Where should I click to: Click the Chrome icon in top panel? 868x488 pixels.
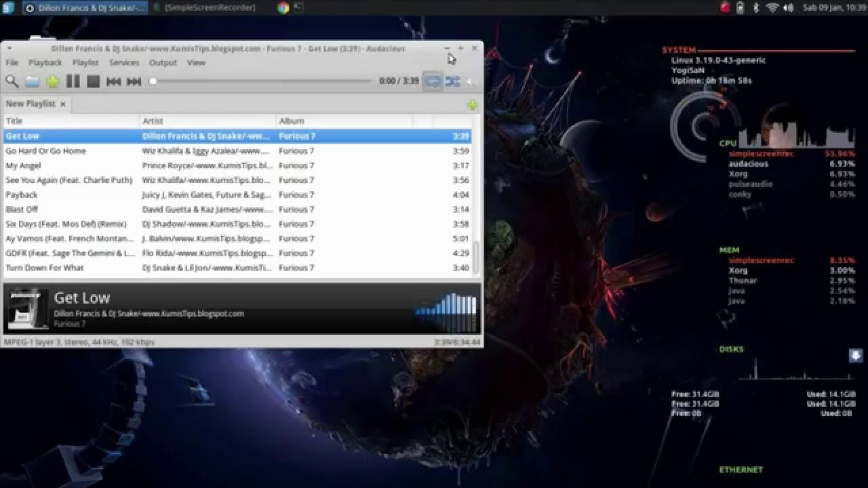click(x=283, y=7)
